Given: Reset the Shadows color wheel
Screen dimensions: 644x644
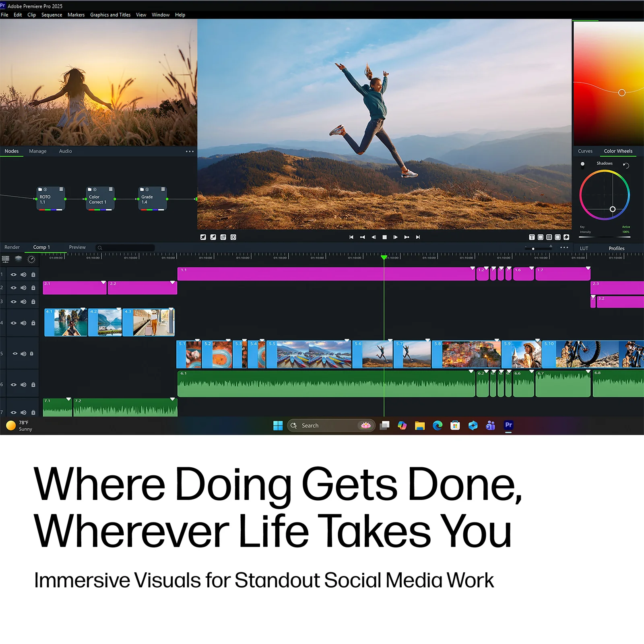Looking at the screenshot, I should 626,165.
